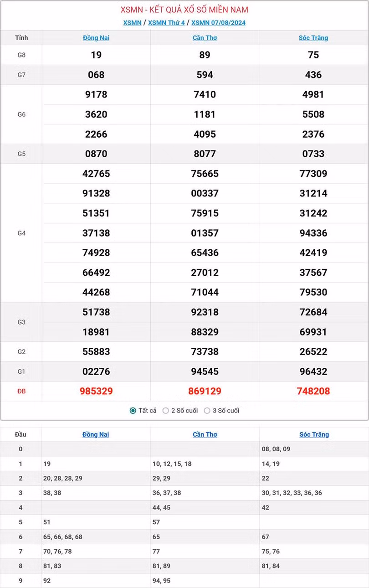
Task: Click Cần Thơ link in Đầu table
Action: [x=205, y=434]
